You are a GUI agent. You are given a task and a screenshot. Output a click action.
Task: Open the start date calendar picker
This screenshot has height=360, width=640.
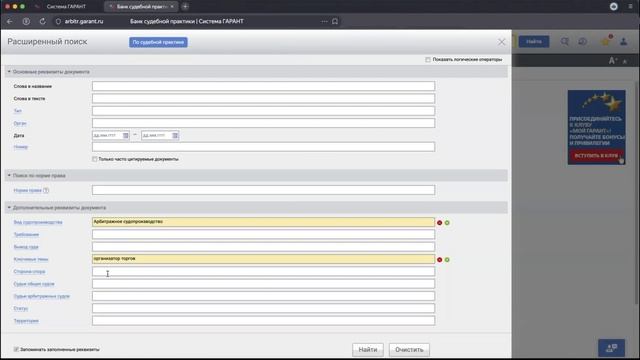(126, 135)
